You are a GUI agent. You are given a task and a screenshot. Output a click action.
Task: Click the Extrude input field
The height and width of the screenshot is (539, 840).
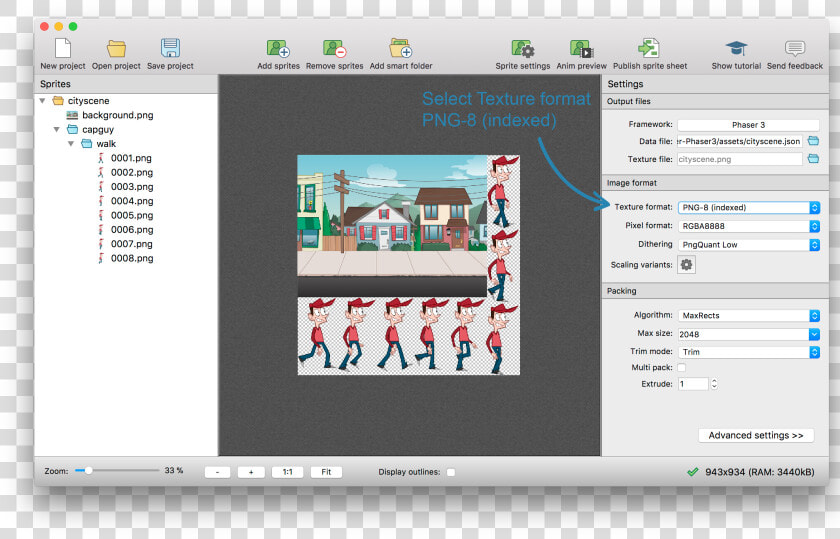(x=693, y=384)
